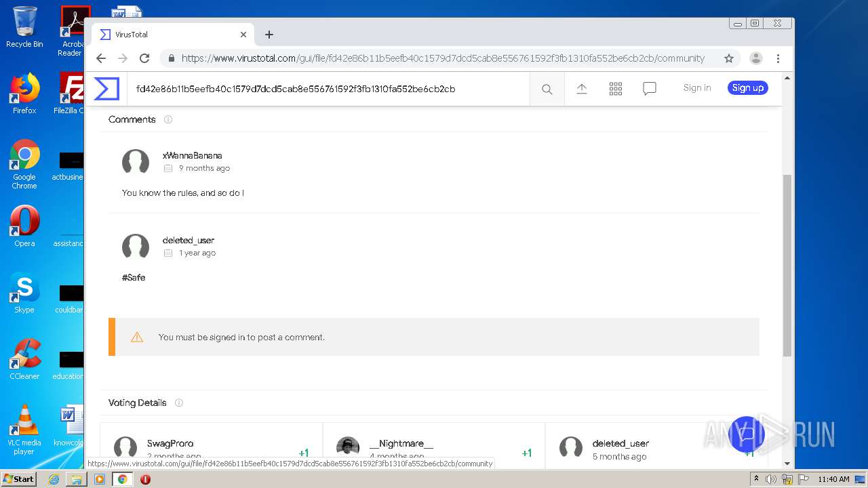Click xWannaBanana user avatar
This screenshot has height=488, width=868.
point(136,162)
